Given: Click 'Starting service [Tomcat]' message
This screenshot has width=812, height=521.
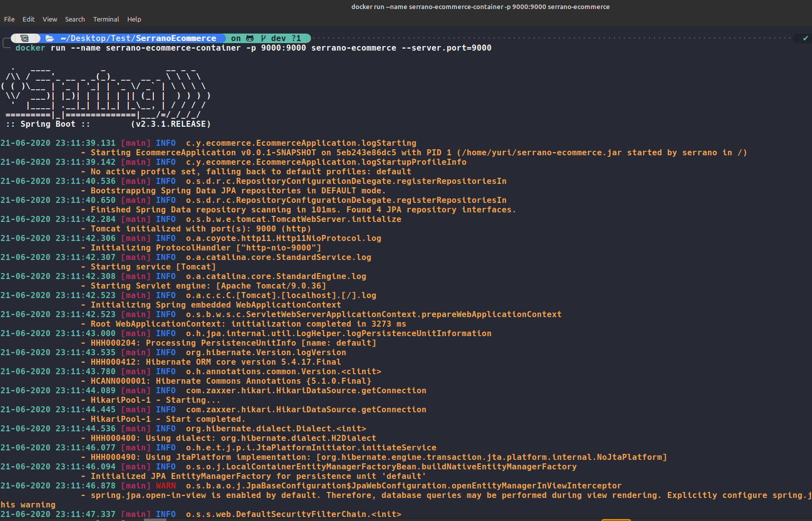Looking at the screenshot, I should click(153, 267).
